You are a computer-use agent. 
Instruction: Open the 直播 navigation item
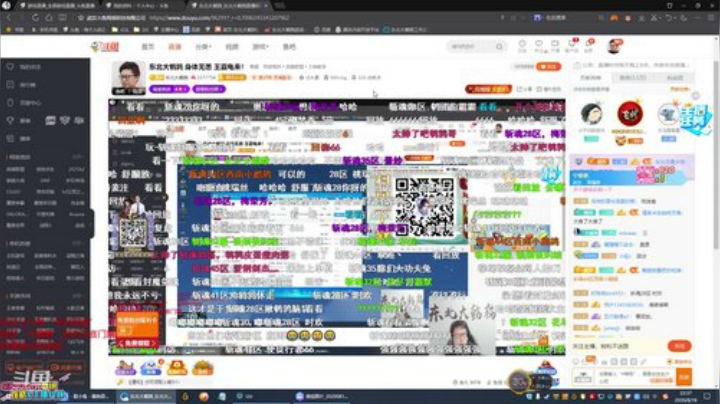tap(174, 46)
